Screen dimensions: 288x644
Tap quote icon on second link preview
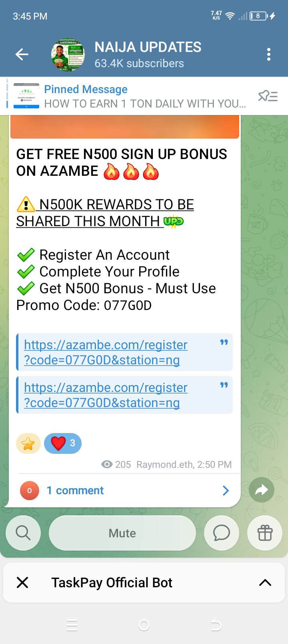click(x=224, y=385)
